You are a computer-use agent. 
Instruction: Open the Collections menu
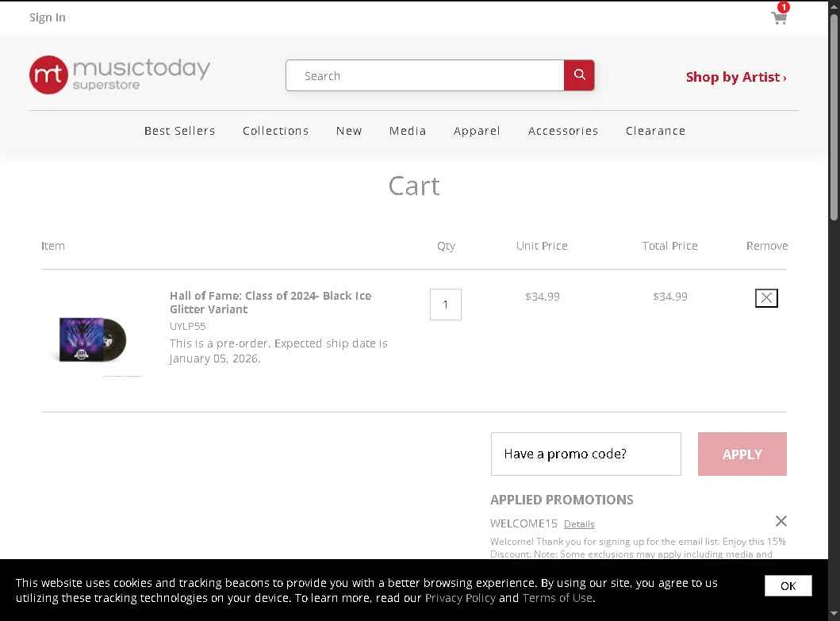tap(275, 131)
